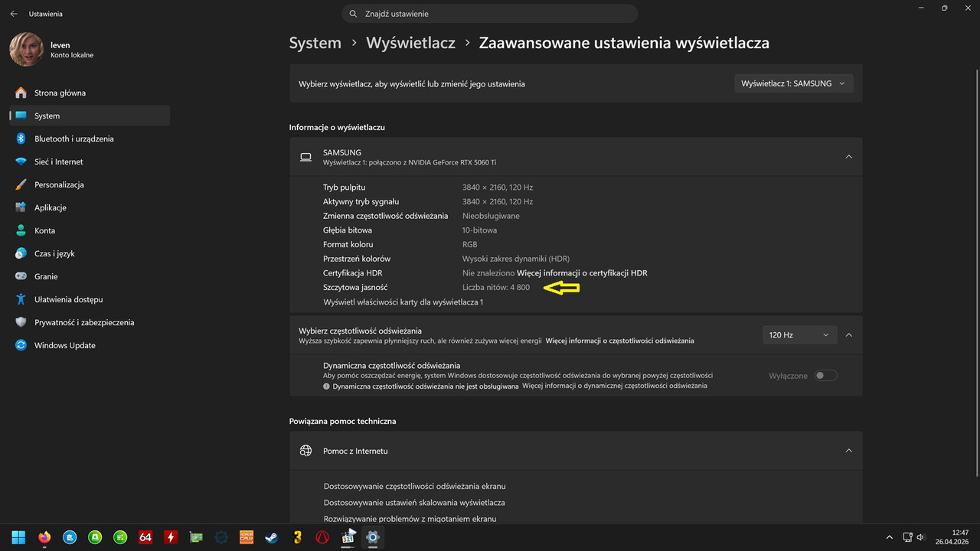Click the info icon beside nie jest obsługiwana
The height and width of the screenshot is (551, 980).
[x=327, y=386]
